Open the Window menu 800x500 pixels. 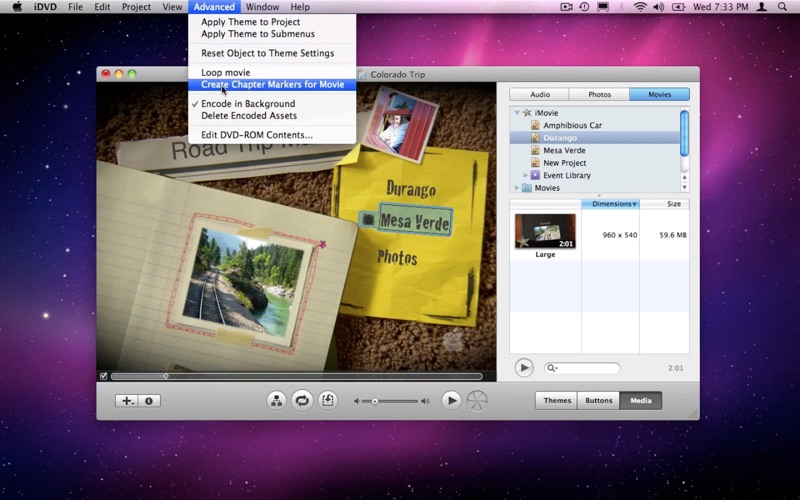262,7
